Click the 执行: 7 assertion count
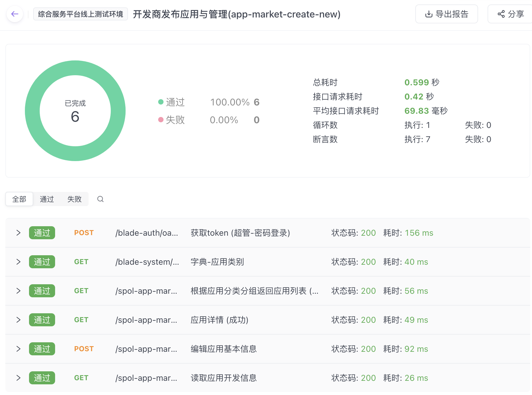Screen dimensions: 532x395 click(x=417, y=139)
